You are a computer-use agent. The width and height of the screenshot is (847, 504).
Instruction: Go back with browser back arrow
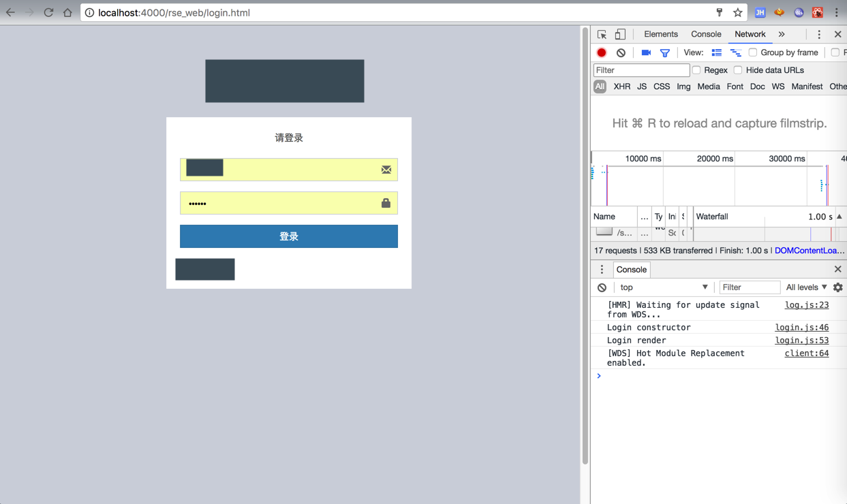(10, 12)
